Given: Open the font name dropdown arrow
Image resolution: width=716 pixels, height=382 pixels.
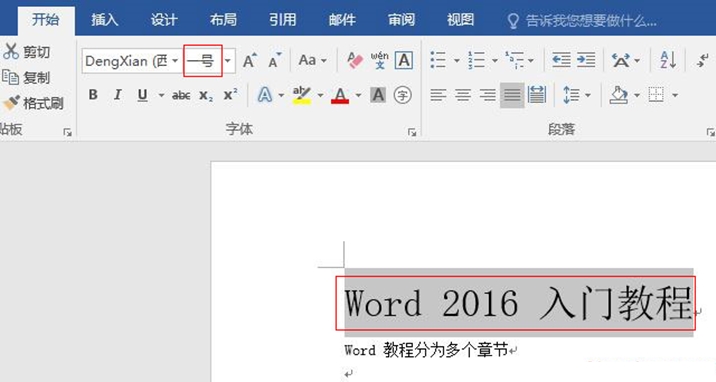Looking at the screenshot, I should pos(175,60).
